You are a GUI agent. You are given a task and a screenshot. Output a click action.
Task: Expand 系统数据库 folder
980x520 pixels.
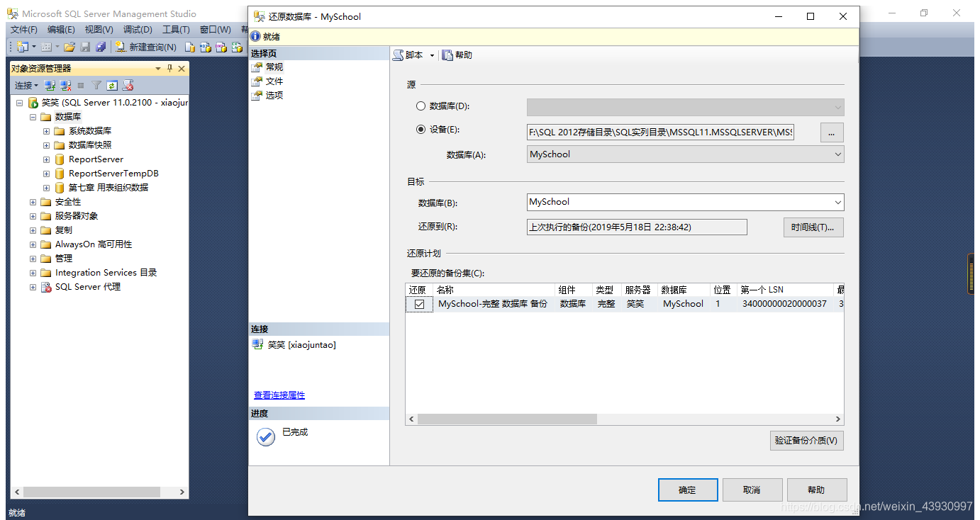(x=46, y=131)
